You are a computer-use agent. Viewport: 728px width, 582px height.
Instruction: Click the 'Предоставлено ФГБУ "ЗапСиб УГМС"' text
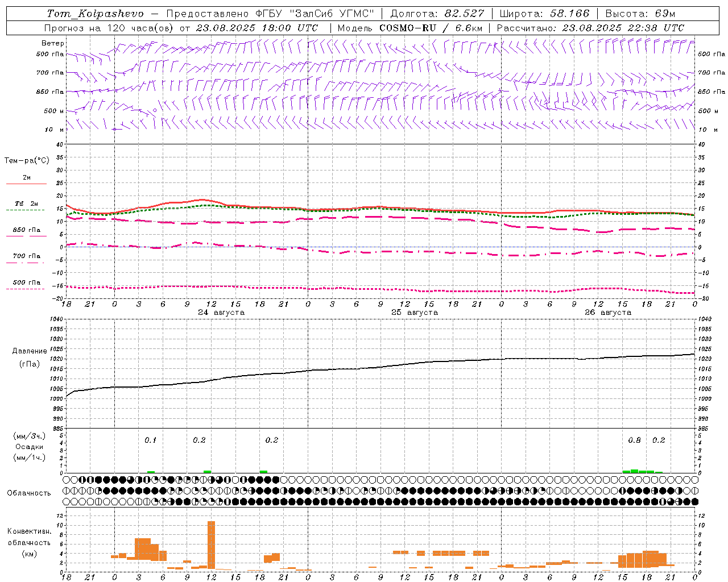271,14
